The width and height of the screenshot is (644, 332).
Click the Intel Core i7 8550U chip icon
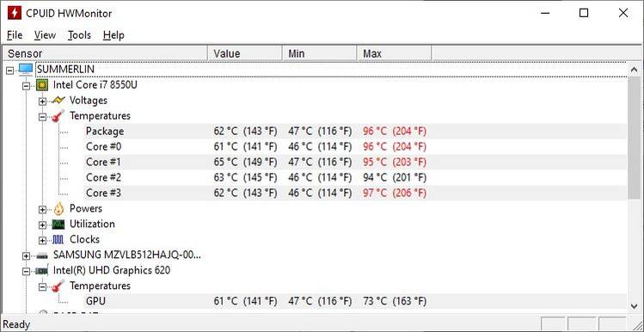click(41, 85)
